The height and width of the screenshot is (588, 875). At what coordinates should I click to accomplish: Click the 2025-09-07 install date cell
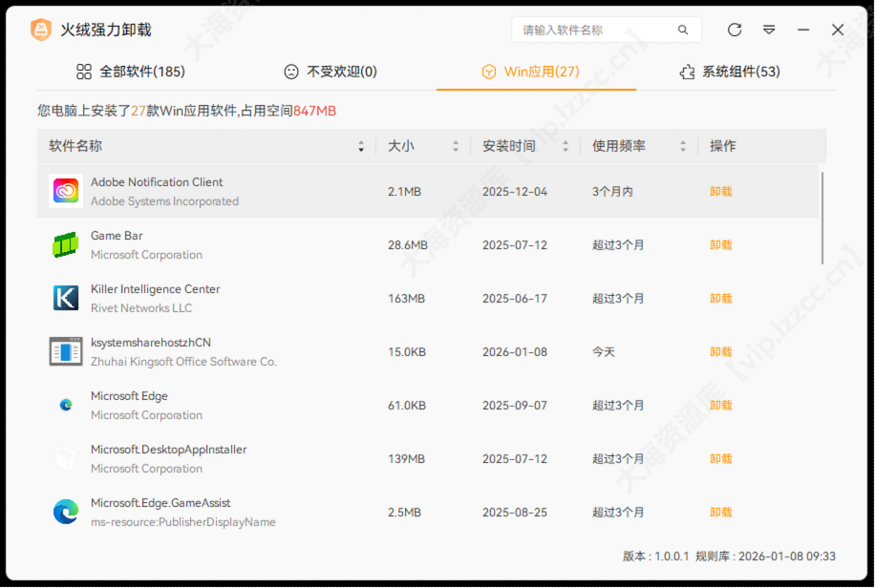pos(515,406)
